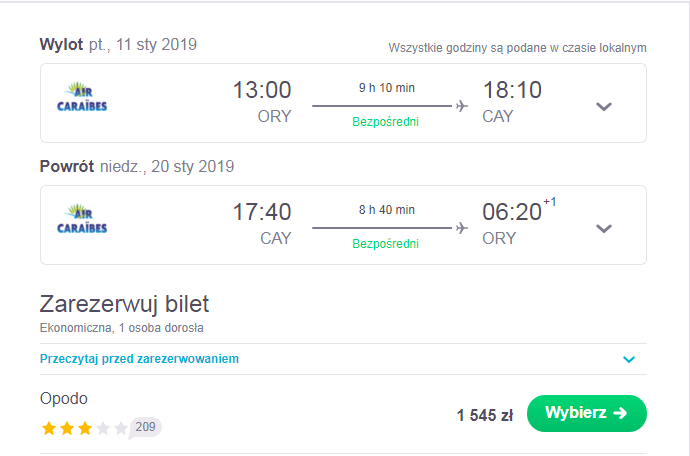Viewport: 690px width, 456px height.
Task: Click the 8 h 40 min duration label
Action: (386, 210)
